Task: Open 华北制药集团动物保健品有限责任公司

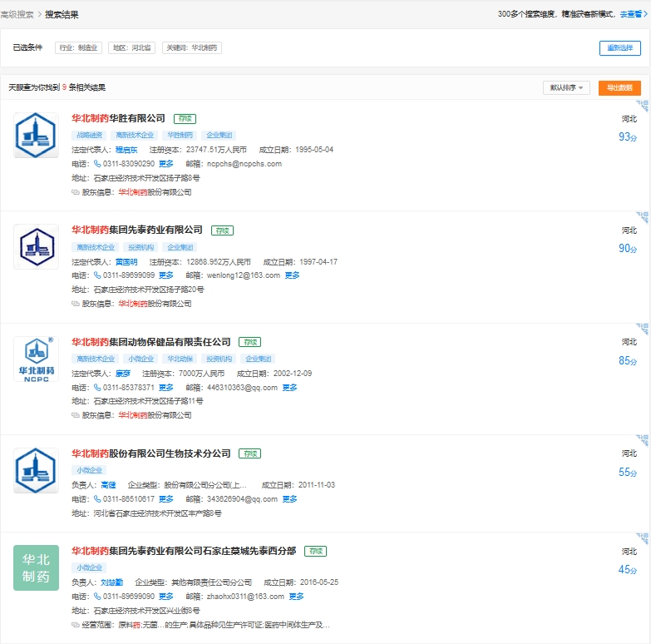Action: [x=151, y=342]
